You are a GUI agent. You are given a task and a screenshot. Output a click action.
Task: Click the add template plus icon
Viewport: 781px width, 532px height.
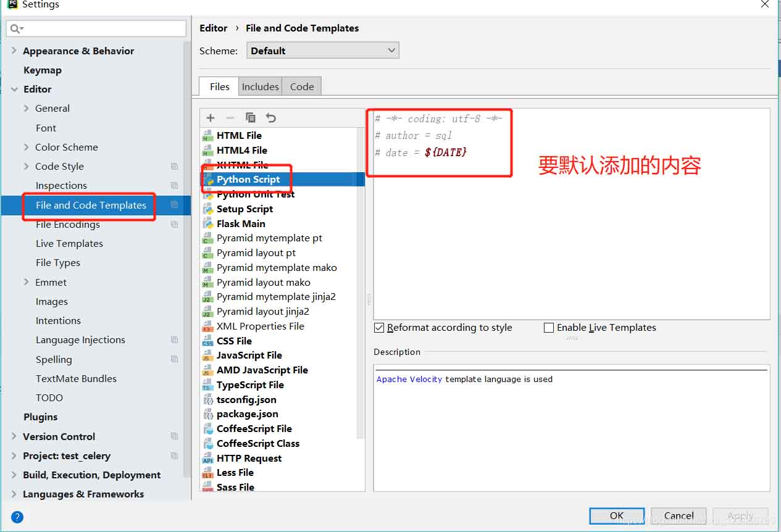coord(211,117)
